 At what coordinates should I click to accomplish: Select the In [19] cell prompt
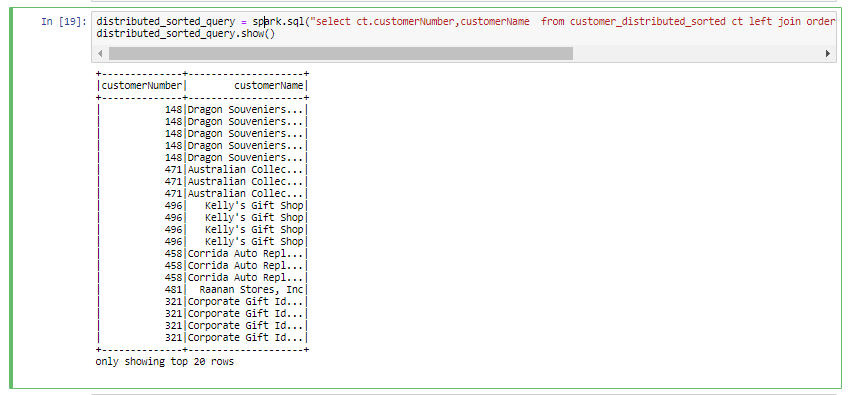click(63, 22)
